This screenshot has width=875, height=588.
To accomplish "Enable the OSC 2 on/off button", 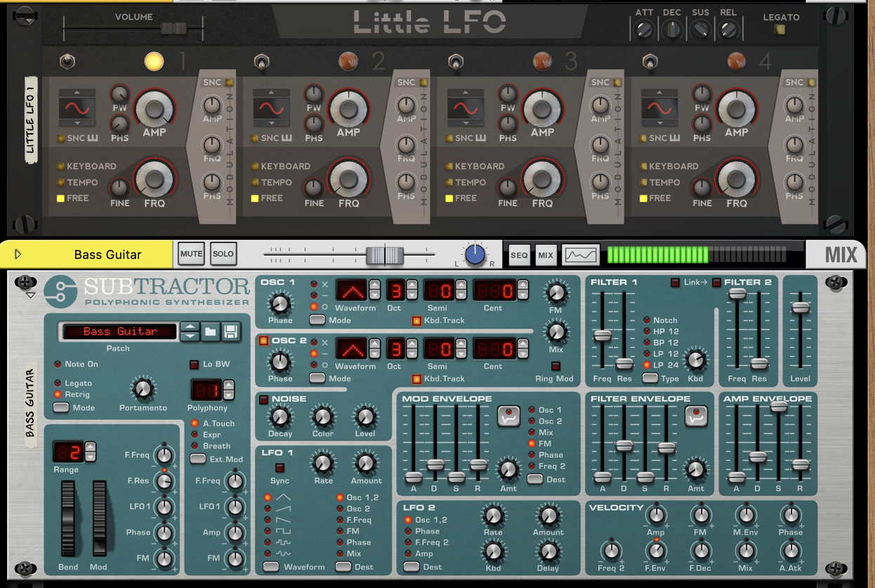I will tap(264, 341).
